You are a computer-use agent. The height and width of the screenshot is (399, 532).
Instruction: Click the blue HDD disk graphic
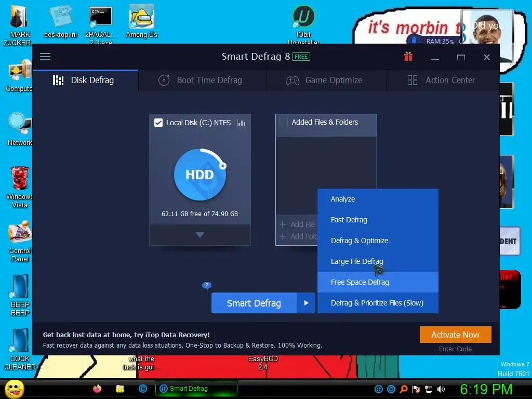tap(200, 175)
